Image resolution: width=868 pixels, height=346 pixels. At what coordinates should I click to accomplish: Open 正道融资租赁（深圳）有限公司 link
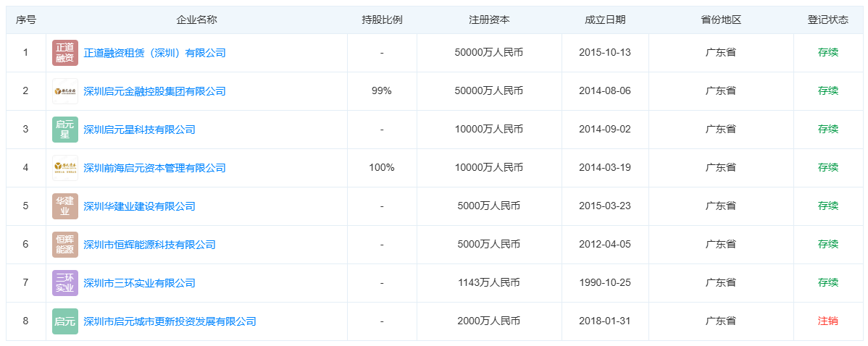click(x=154, y=53)
